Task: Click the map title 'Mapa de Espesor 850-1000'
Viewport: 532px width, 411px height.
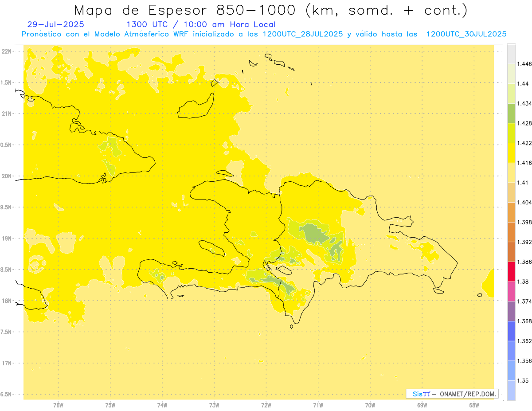Action: [186, 10]
